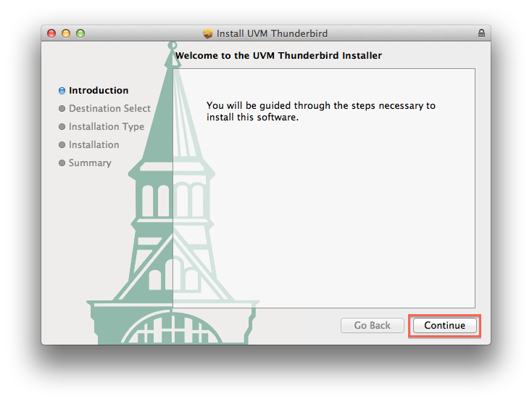532x402 pixels.
Task: Zoom the window with the green button
Action: 80,33
